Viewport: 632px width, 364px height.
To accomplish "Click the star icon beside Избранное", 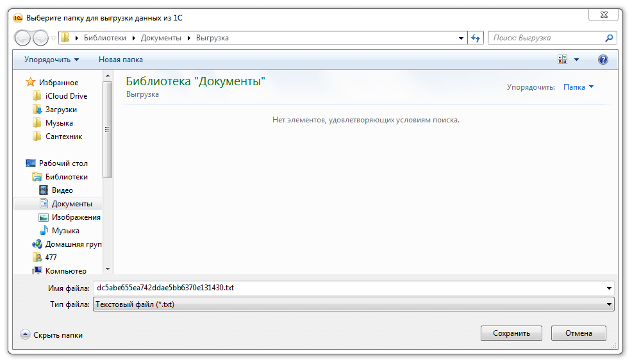I will 31,82.
